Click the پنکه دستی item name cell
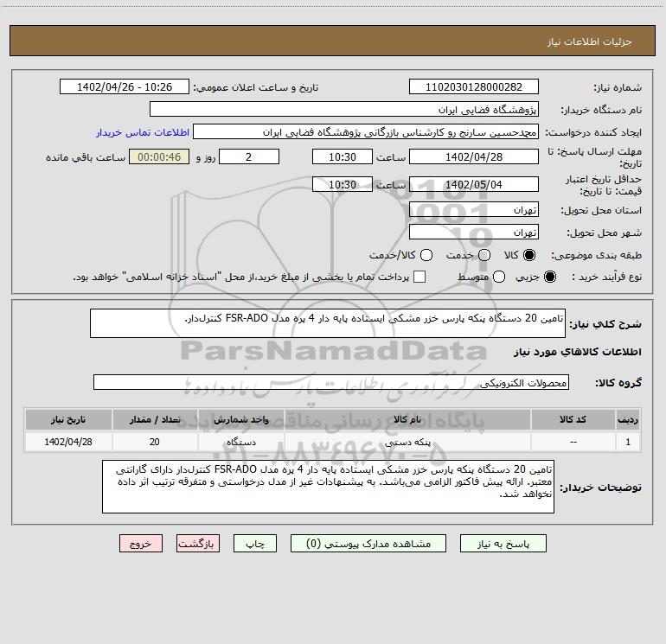This screenshot has height=644, width=666. pyautogui.click(x=407, y=442)
